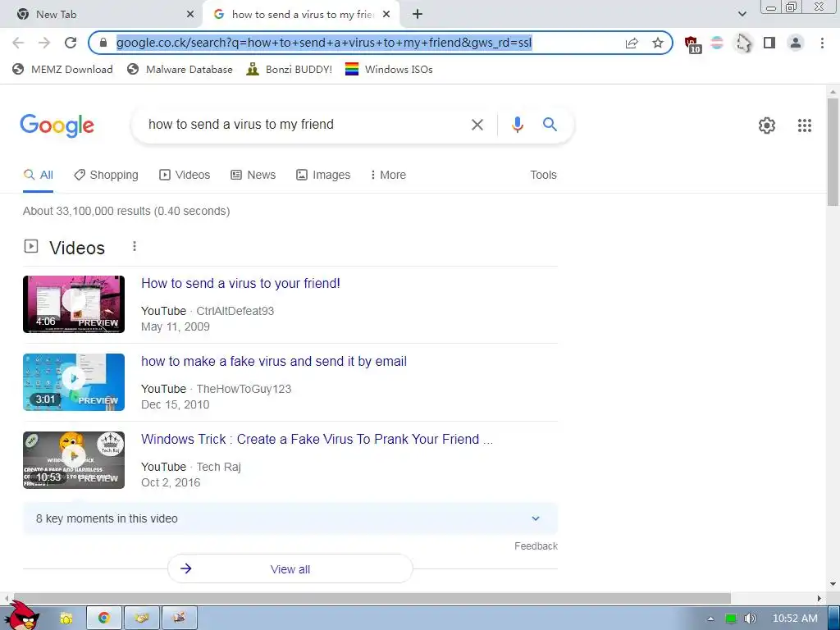Click the address bar URL
Screen dimensions: 840x630
(324, 43)
